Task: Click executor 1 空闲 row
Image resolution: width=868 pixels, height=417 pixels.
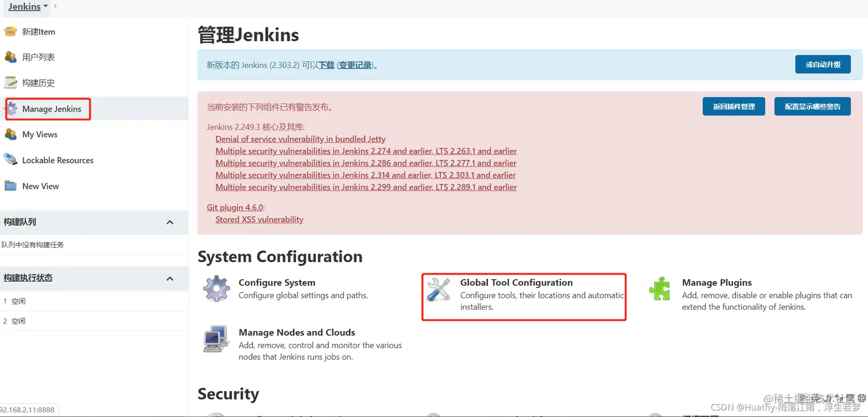Action: click(94, 301)
